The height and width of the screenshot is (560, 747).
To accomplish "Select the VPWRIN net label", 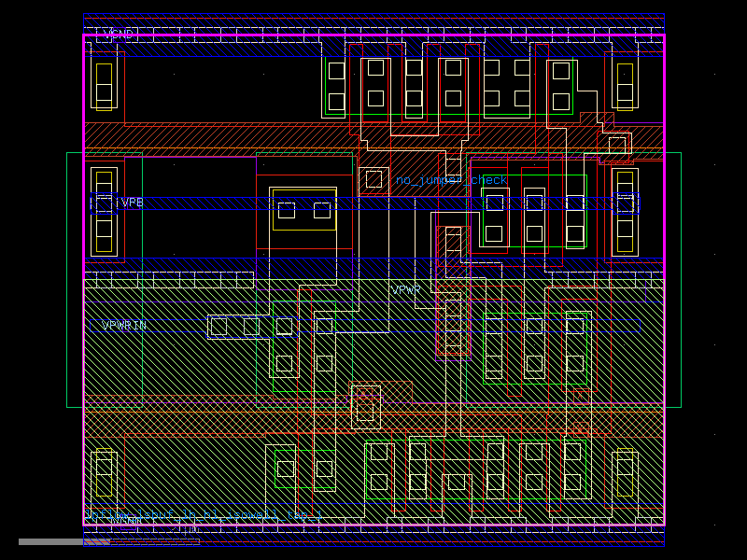I will (124, 326).
